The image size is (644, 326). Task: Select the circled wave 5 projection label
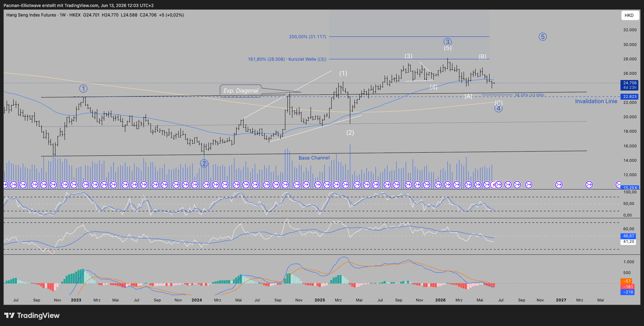(x=543, y=36)
